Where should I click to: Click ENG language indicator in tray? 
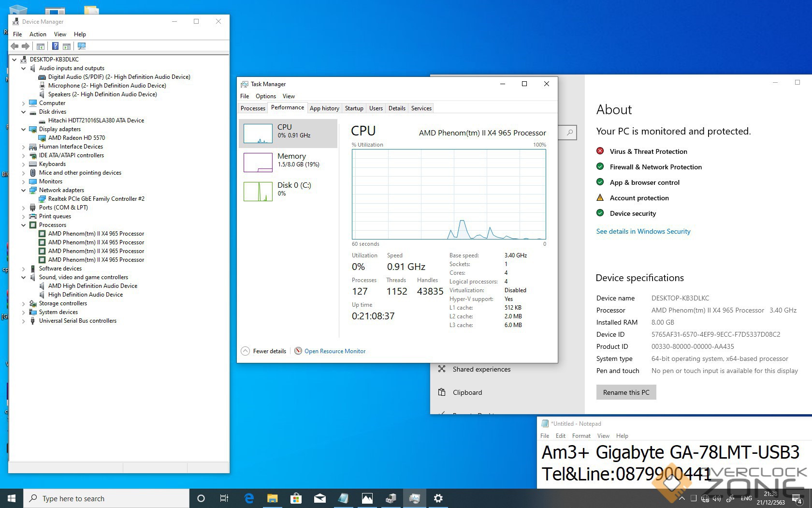pyautogui.click(x=746, y=498)
